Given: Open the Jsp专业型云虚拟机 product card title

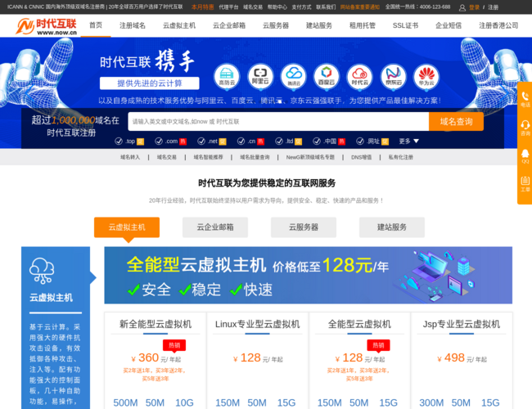Looking at the screenshot, I should 462,324.
